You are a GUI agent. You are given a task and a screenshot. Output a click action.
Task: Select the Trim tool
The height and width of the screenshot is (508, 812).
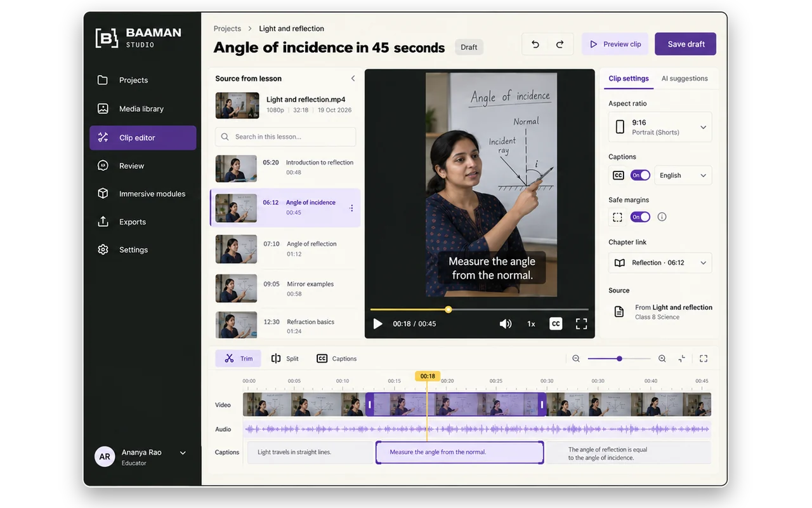pos(238,359)
